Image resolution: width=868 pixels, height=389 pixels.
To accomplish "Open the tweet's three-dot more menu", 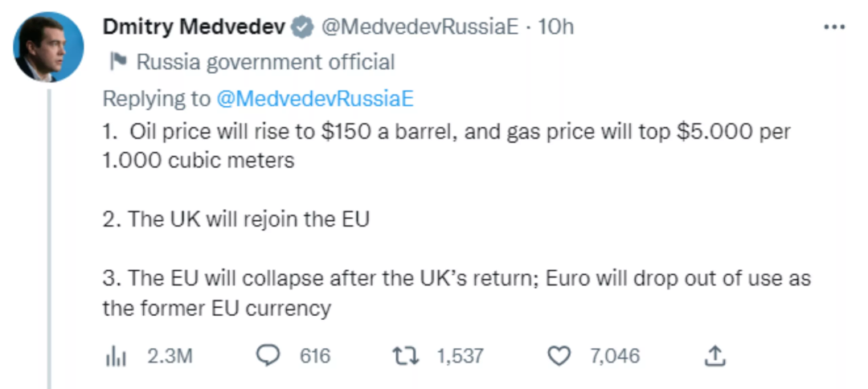I will [835, 27].
